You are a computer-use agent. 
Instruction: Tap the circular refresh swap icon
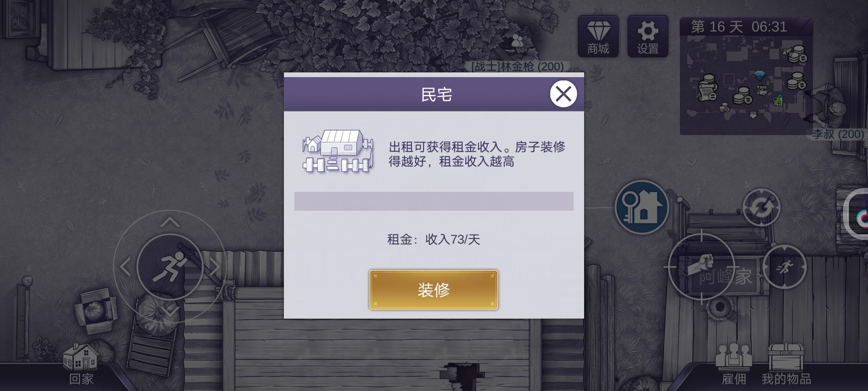click(761, 207)
